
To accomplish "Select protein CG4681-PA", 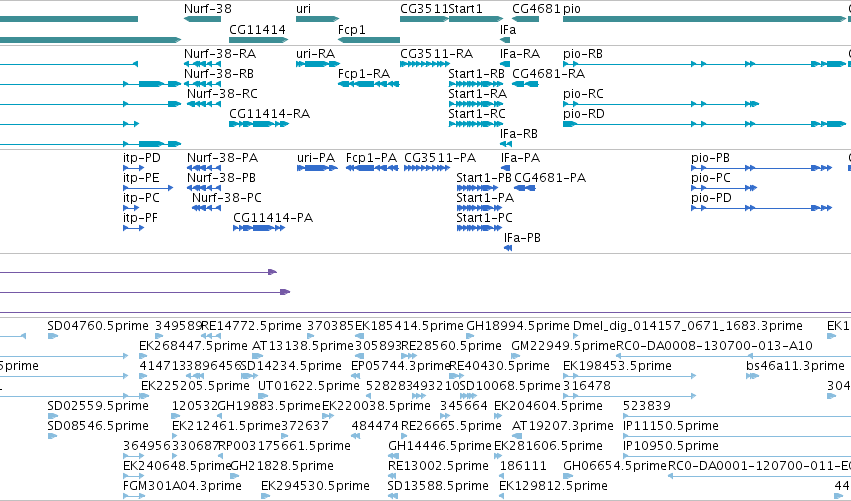I will (x=550, y=178).
